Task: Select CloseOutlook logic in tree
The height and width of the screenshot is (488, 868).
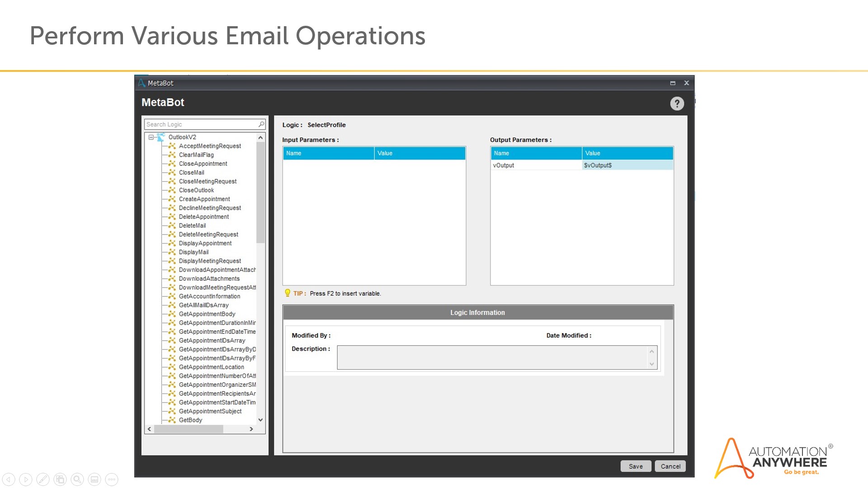Action: (196, 190)
